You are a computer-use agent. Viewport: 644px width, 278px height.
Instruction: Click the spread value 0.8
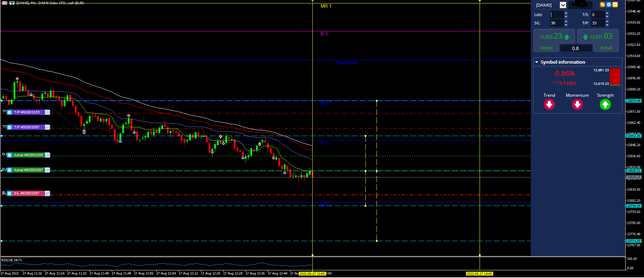click(575, 48)
